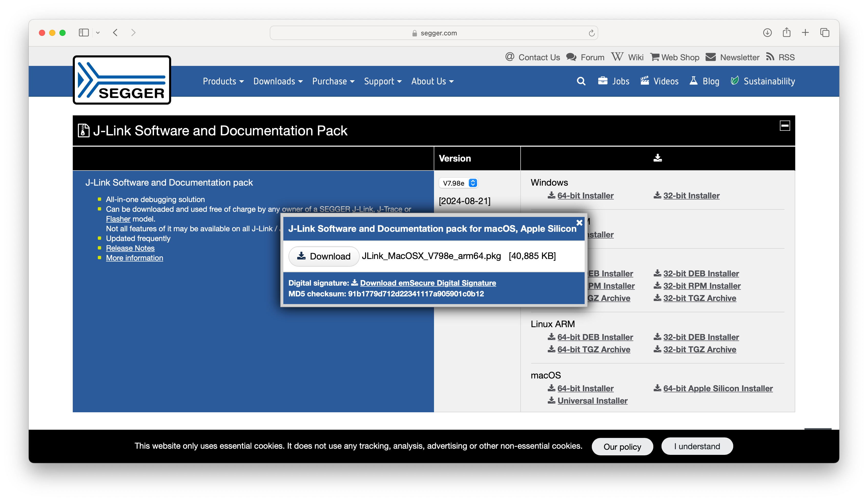Click the Download button in the popup
The height and width of the screenshot is (501, 868).
(x=324, y=256)
